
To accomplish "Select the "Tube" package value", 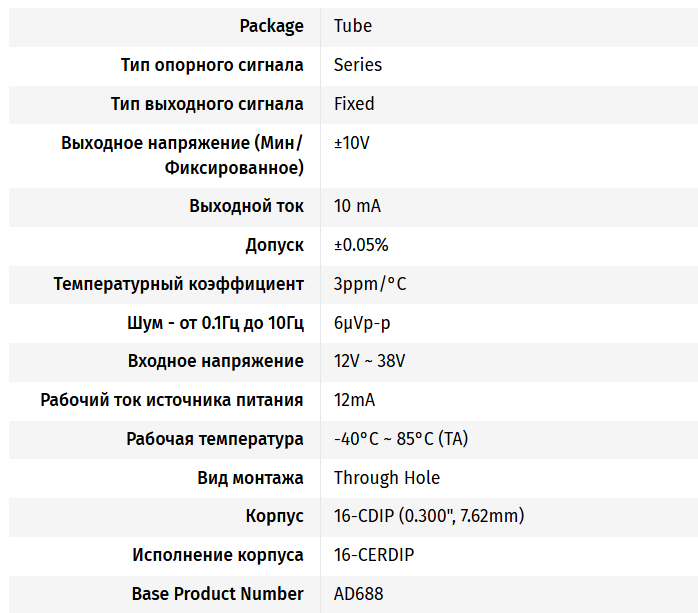I will pyautogui.click(x=353, y=26).
